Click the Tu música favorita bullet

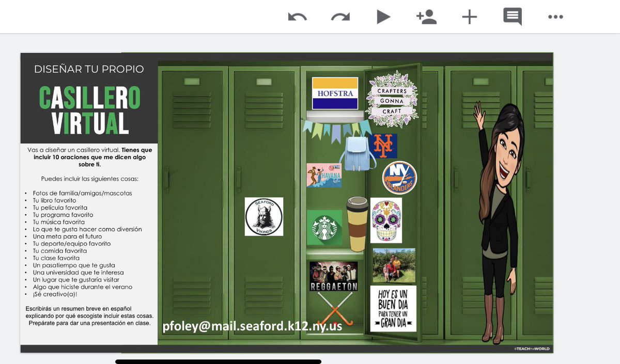coord(58,222)
